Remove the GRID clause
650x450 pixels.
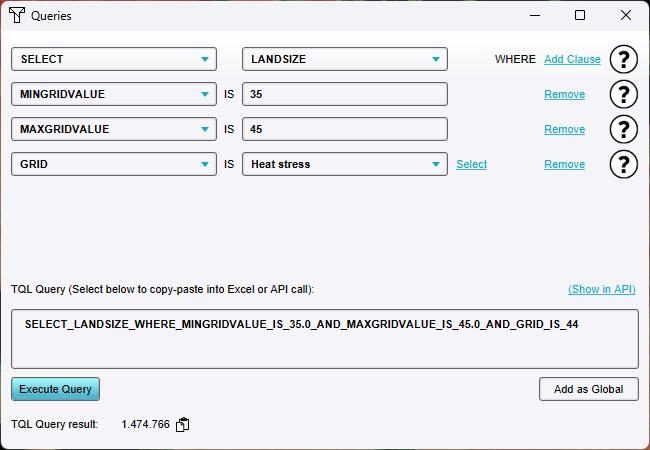(564, 165)
